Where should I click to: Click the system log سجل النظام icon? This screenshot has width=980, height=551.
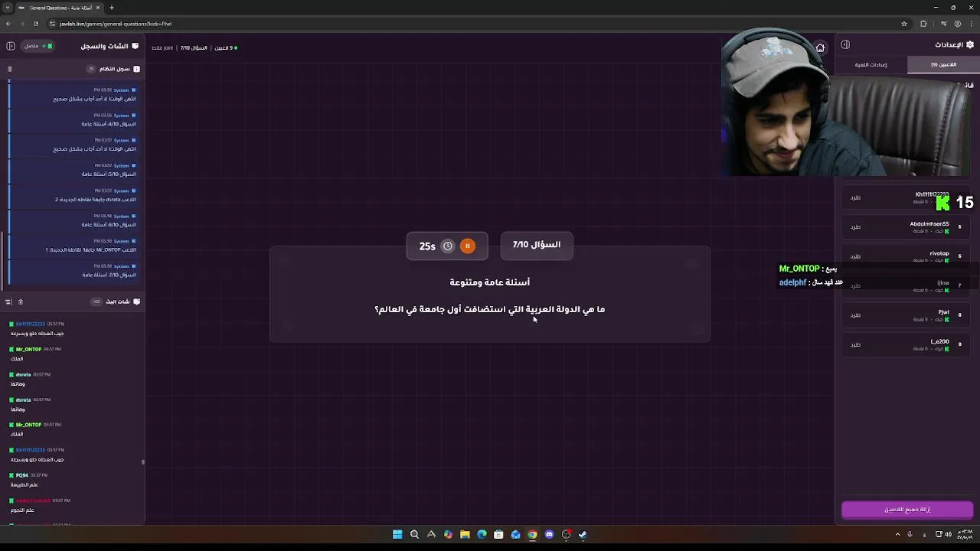point(136,69)
